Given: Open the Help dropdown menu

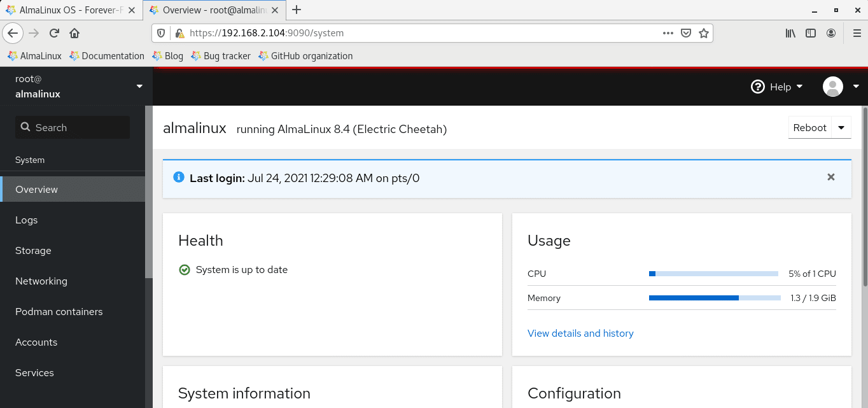Looking at the screenshot, I should point(777,87).
